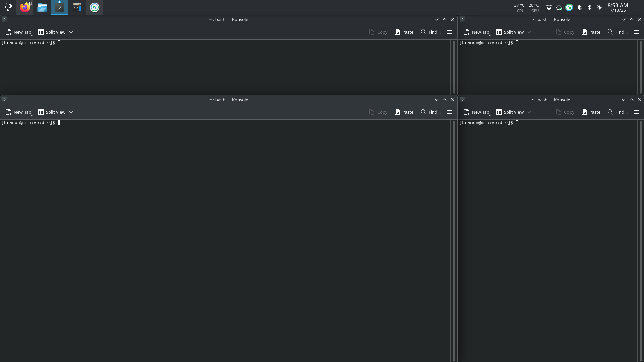Open the hamburger menu in the top-left Konsole window
This screenshot has height=362, width=644.
450,32
